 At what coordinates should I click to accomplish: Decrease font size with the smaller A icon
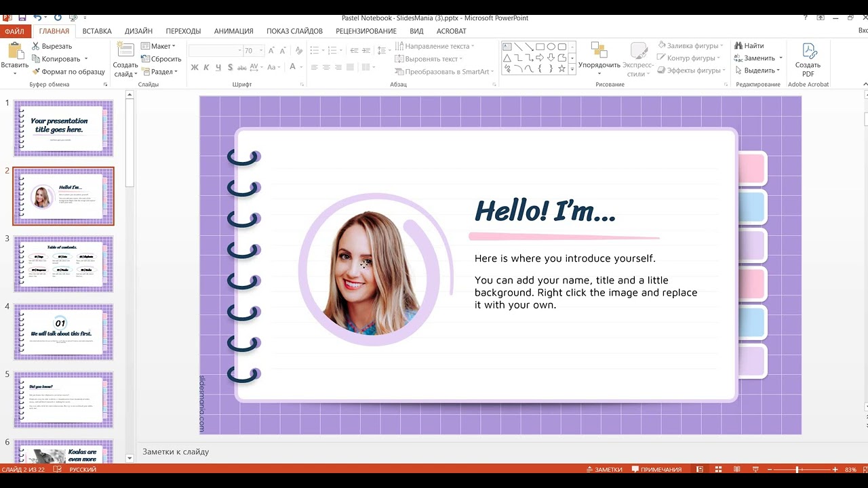283,51
